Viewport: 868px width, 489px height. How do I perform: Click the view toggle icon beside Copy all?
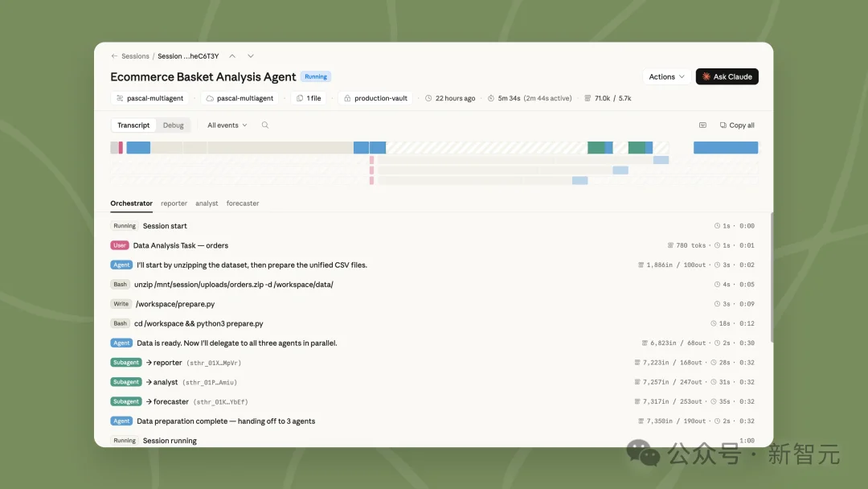[x=702, y=125]
